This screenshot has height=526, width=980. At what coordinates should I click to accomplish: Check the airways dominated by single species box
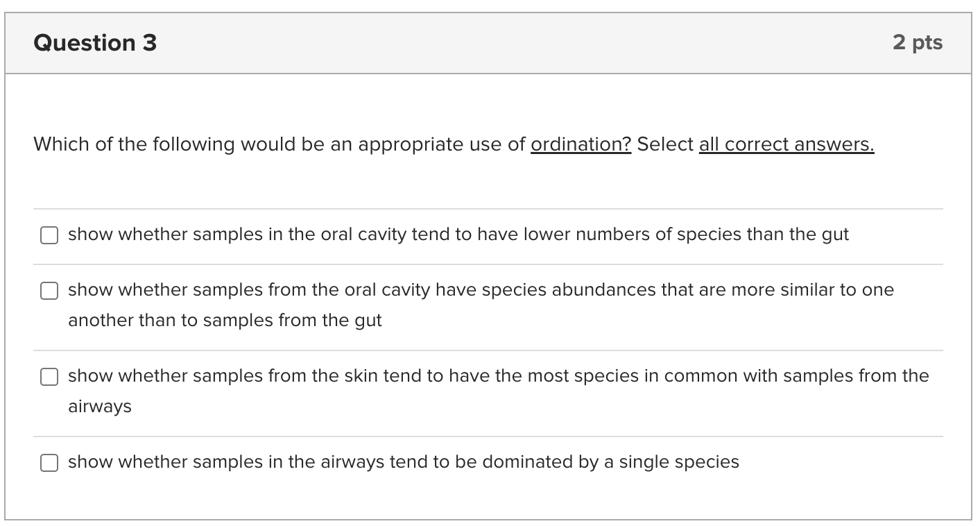(49, 462)
